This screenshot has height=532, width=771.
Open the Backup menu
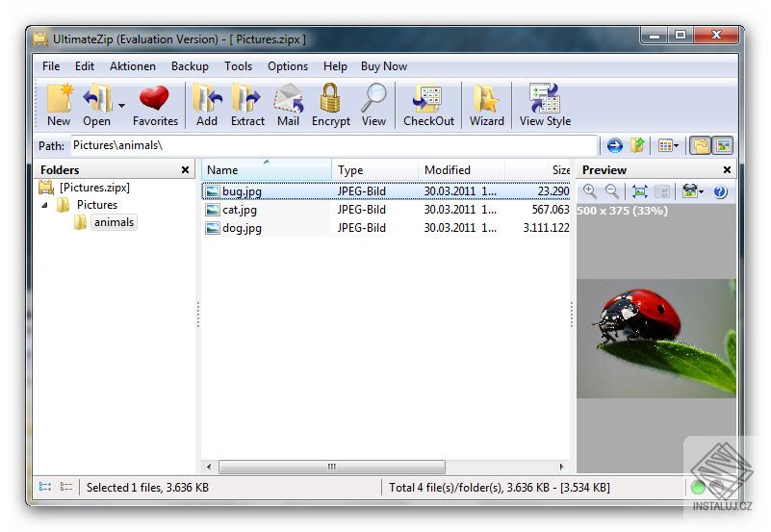(190, 66)
